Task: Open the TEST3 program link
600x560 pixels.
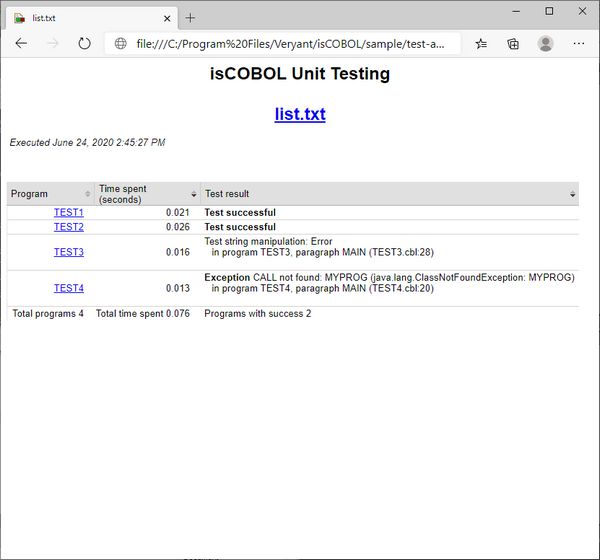Action: tap(69, 252)
